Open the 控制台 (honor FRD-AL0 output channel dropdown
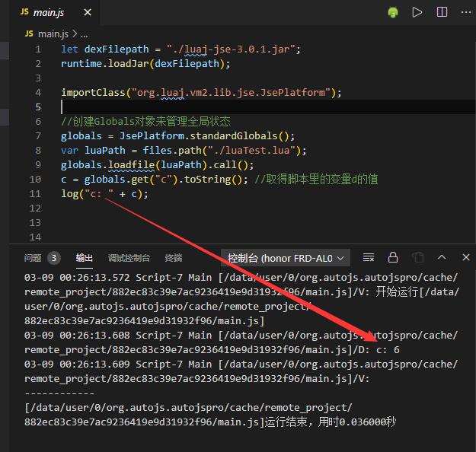Screen dimensions: 476x452 286,258
